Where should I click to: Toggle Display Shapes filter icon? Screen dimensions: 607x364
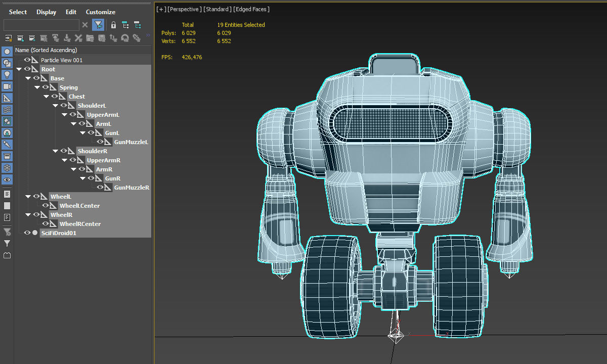(x=7, y=63)
